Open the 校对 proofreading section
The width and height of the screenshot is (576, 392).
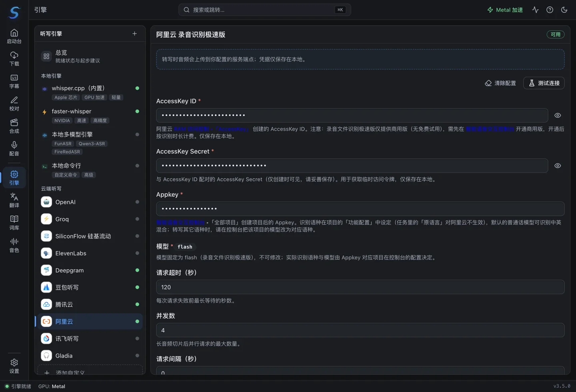point(14,103)
